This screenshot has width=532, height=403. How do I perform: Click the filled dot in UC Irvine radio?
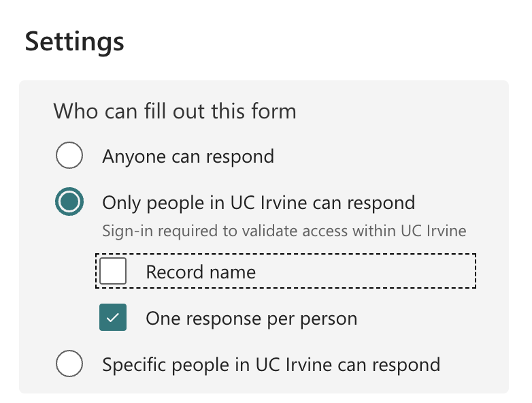tap(69, 202)
